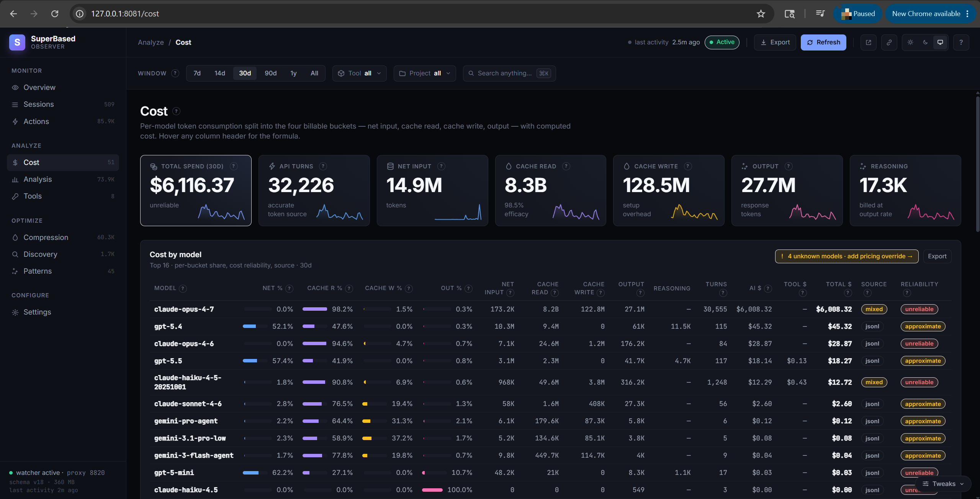Bookmark page with the star icon
This screenshot has height=499, width=980.
[761, 14]
